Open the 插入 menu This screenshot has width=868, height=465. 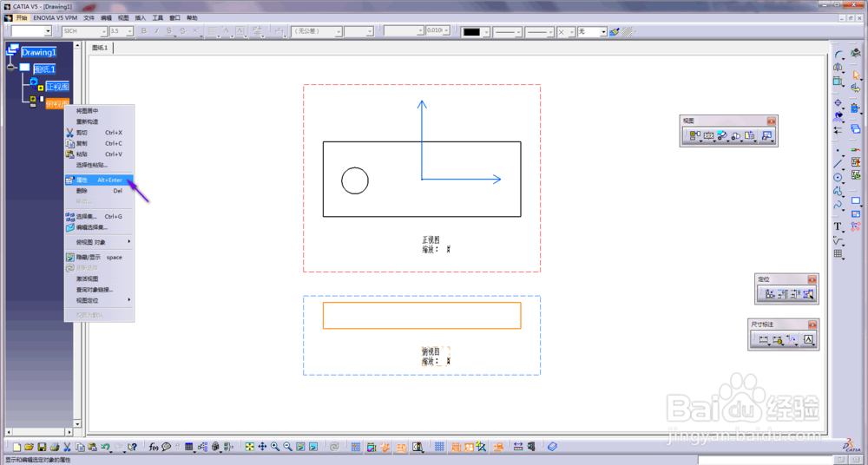click(x=141, y=17)
